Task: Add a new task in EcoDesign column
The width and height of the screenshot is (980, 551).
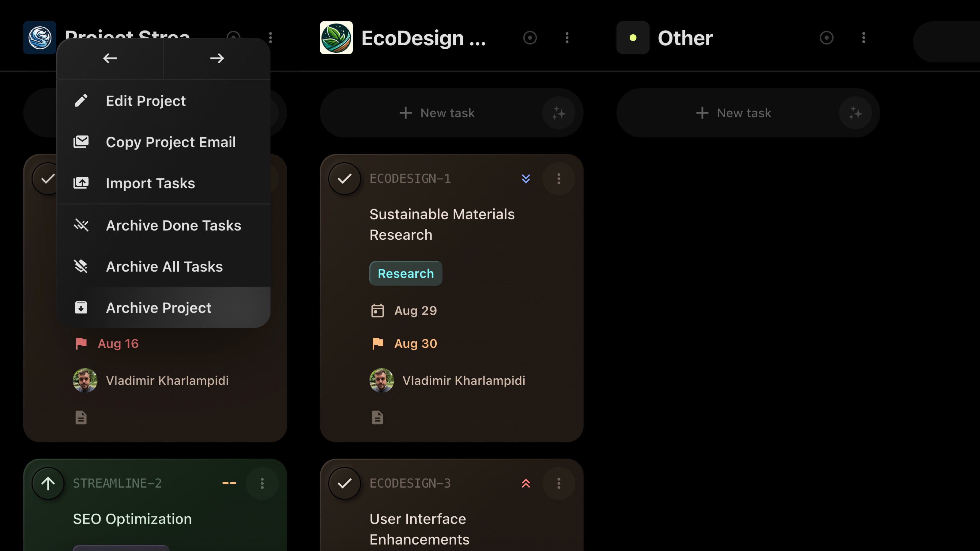Action: [x=438, y=113]
